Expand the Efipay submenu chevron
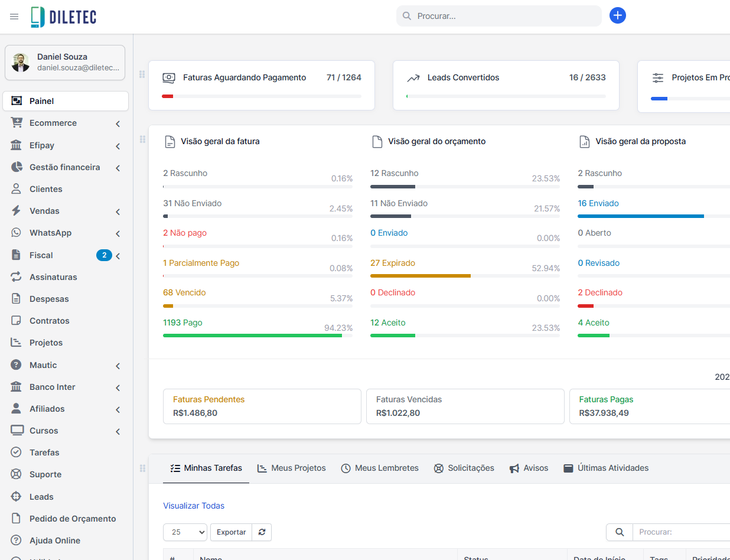This screenshot has height=560, width=730. tap(118, 146)
